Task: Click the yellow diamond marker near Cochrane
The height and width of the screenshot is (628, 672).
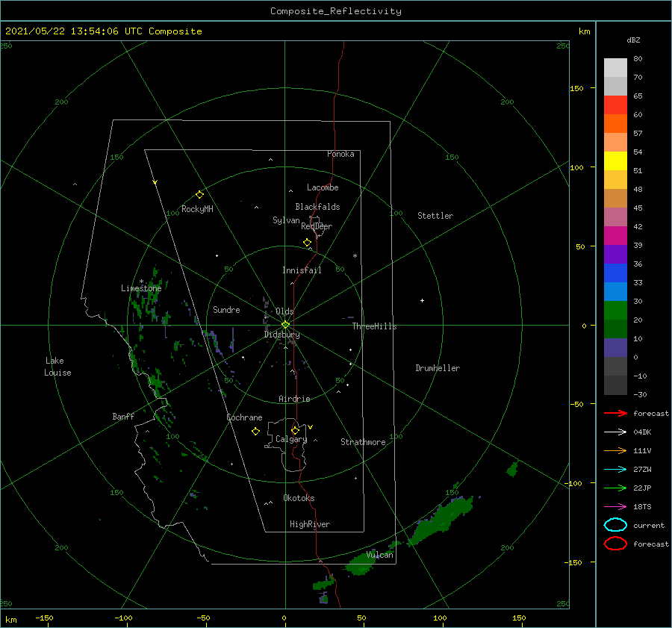Action: [x=255, y=432]
